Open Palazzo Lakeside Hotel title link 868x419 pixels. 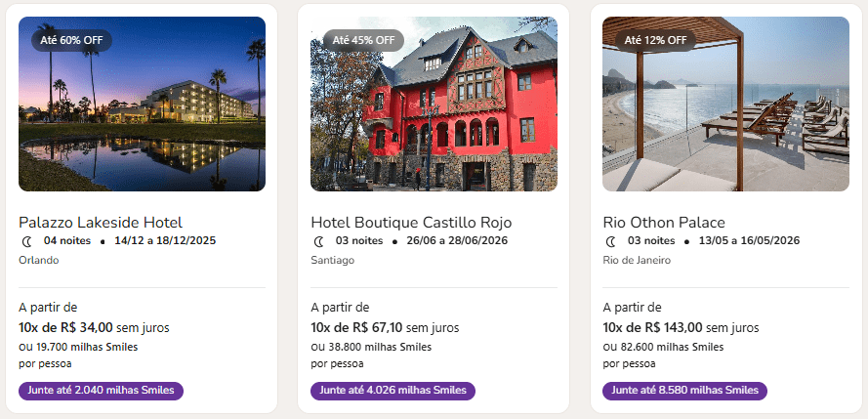(101, 222)
